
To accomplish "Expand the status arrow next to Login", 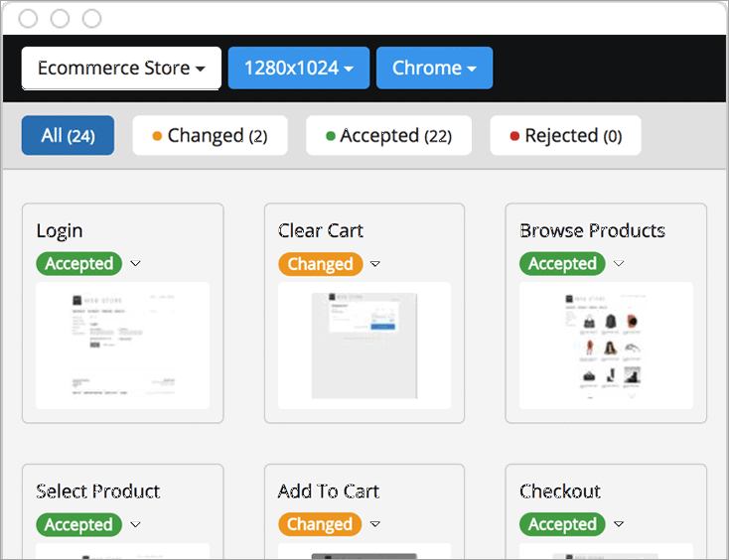I will (x=135, y=263).
